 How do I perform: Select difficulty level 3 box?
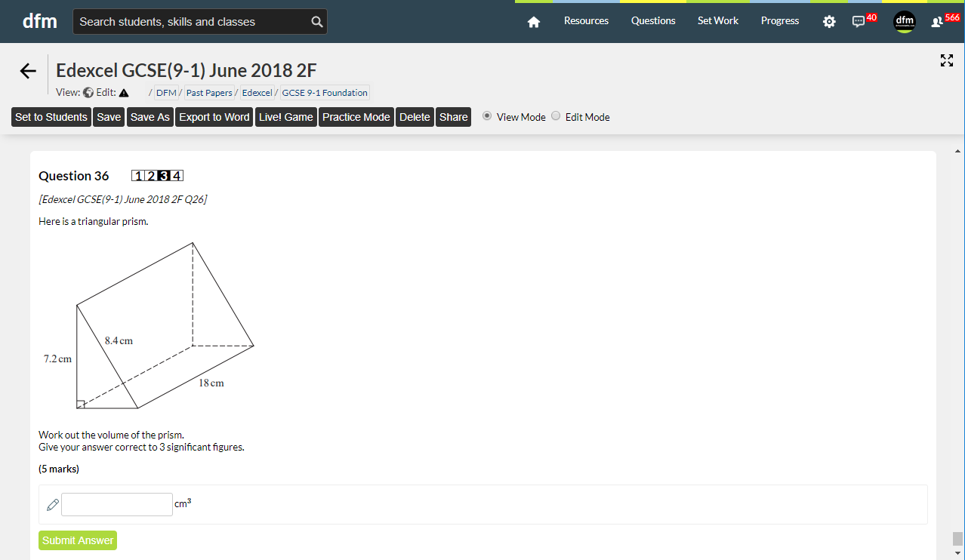[164, 176]
